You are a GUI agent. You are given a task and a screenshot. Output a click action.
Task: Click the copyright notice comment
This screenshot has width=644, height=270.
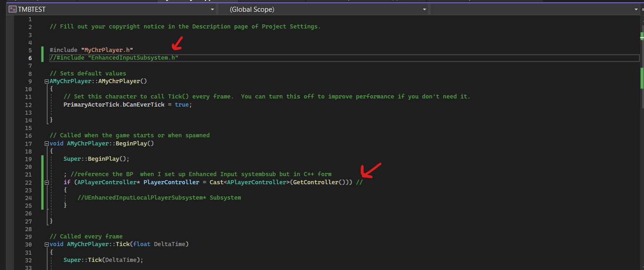185,27
